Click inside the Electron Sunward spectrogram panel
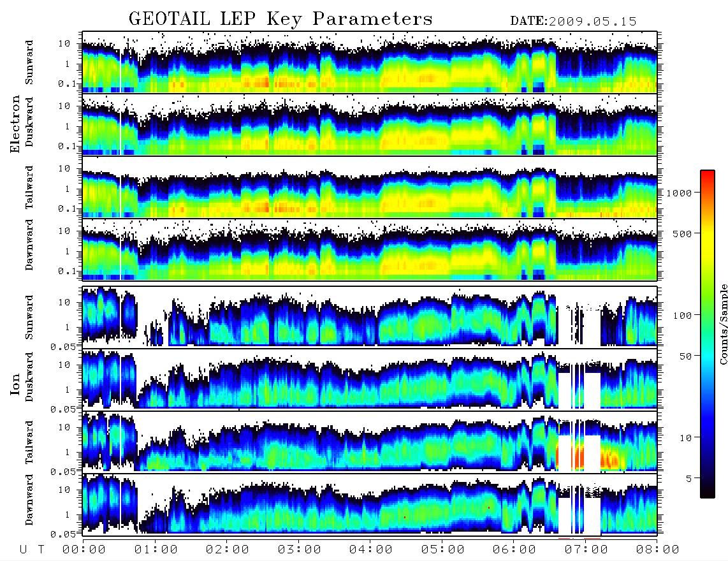Screen dimensions: 728x561 (370, 62)
